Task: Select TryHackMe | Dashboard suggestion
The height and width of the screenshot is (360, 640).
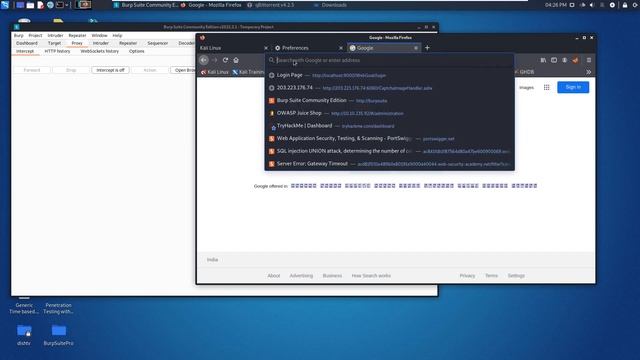Action: [x=389, y=126]
